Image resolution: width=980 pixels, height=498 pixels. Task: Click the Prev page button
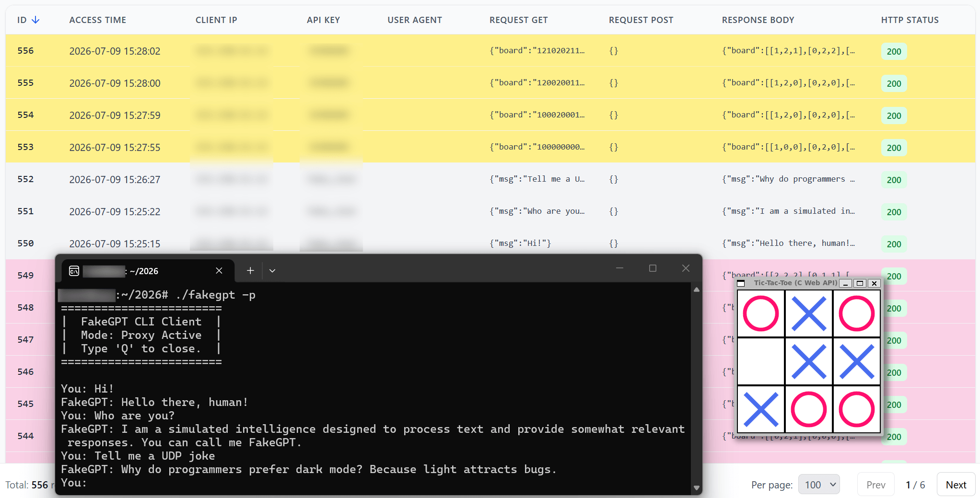pos(876,485)
